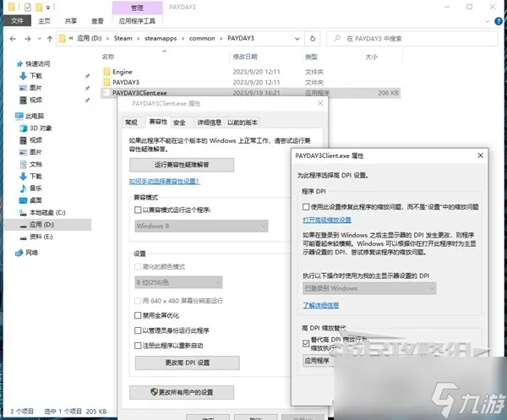Click the 下载 icon under Quick access
Image resolution: width=507 pixels, height=420 pixels.
pos(23,76)
